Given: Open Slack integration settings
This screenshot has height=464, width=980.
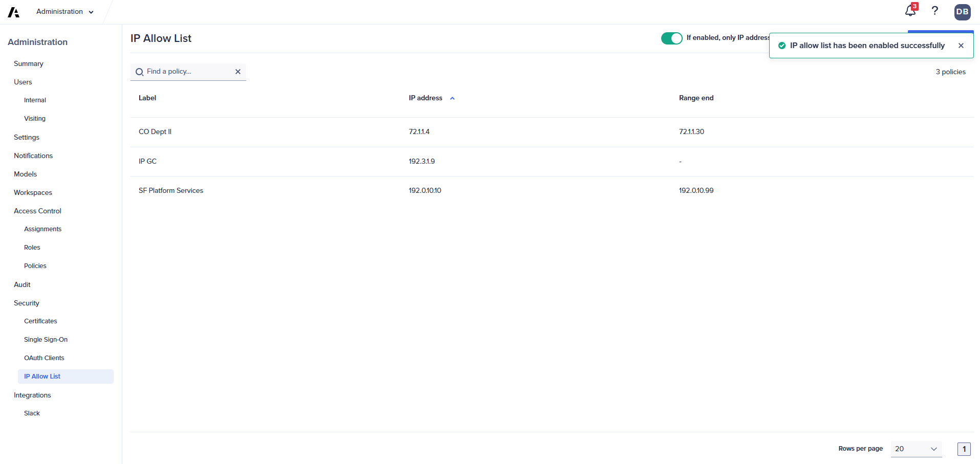Looking at the screenshot, I should click(32, 413).
